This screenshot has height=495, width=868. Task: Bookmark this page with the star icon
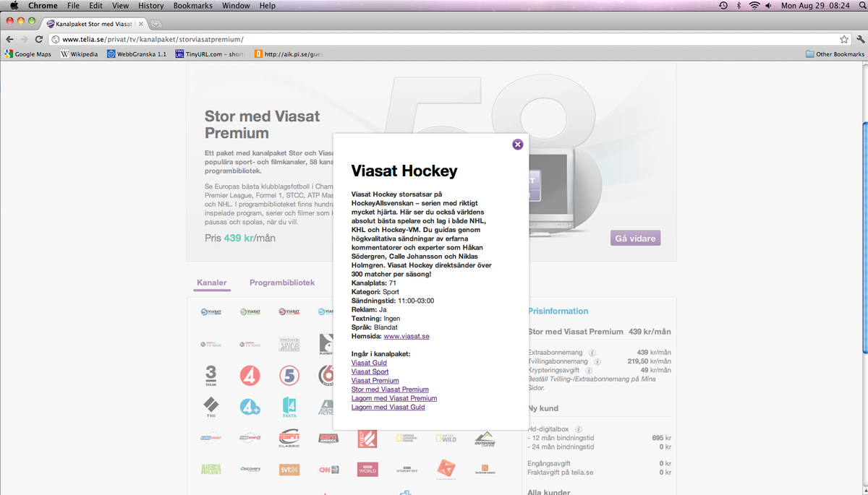843,39
